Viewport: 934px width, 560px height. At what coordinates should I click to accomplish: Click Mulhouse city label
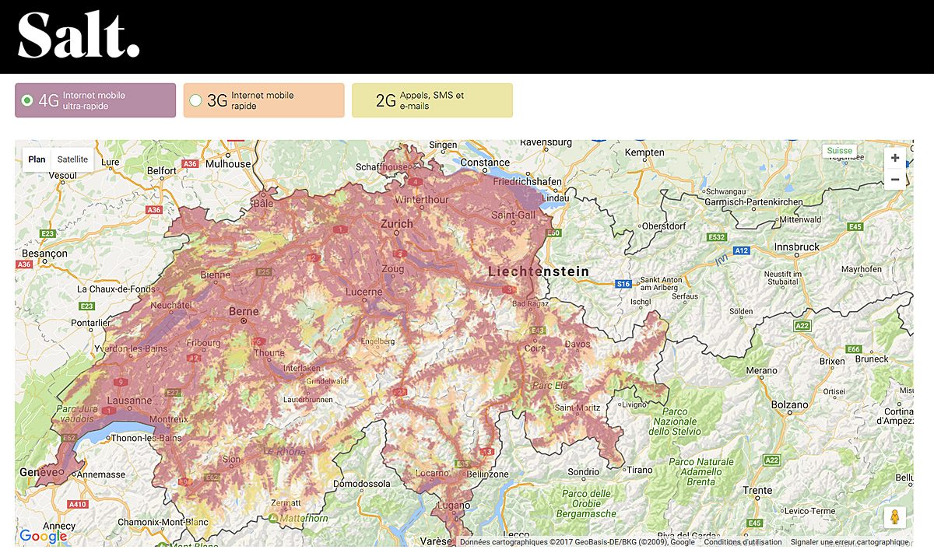click(x=229, y=164)
